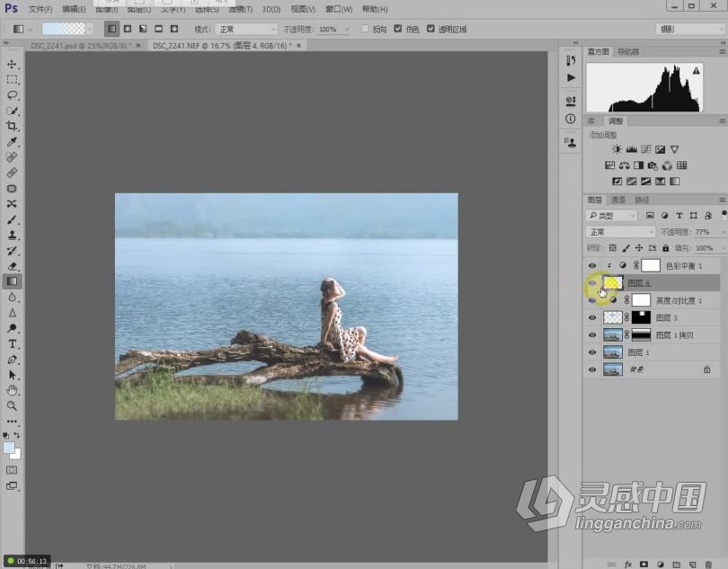The image size is (728, 569).
Task: Open the gradient mode (模式) dropdown
Action: pos(246,30)
